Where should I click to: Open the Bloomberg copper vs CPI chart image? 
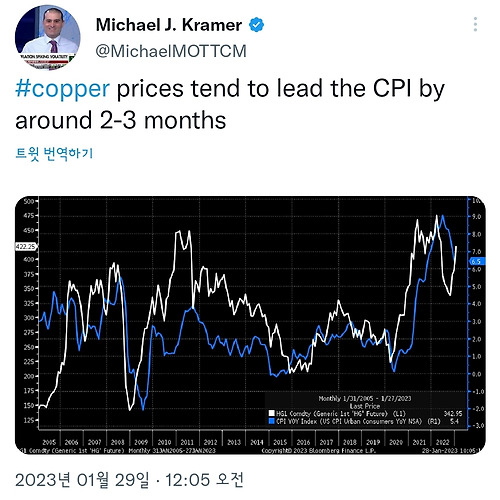coord(250,325)
